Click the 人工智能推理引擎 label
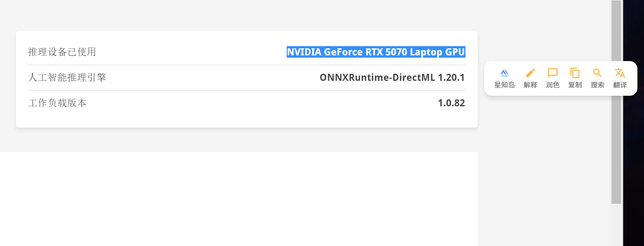644x246 pixels. pos(67,78)
